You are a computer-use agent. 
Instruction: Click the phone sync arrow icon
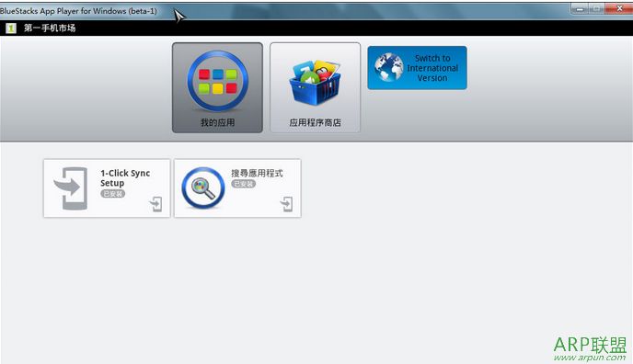tap(71, 188)
